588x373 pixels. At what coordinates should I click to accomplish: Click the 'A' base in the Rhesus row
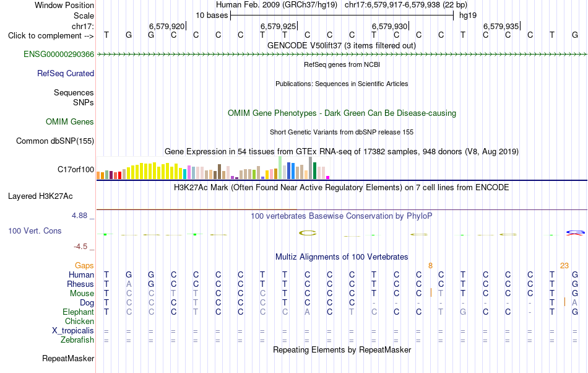pyautogui.click(x=129, y=284)
